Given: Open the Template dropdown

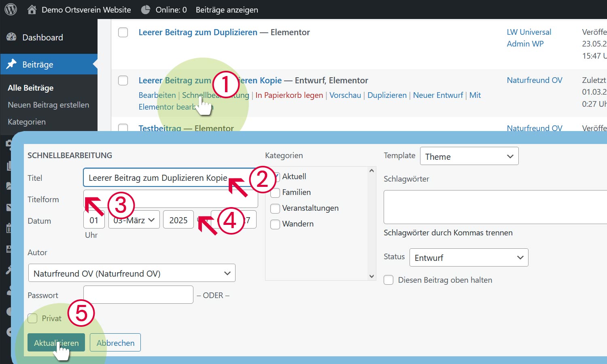Looking at the screenshot, I should click(469, 157).
